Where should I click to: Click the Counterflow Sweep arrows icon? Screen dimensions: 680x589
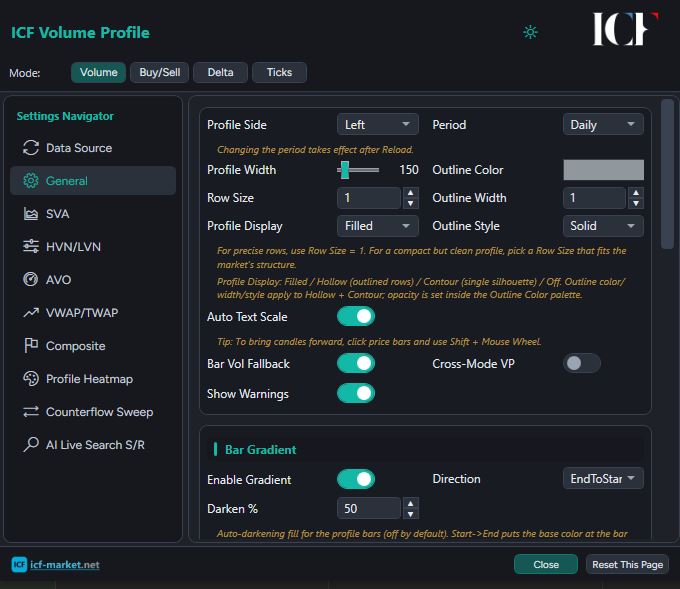tap(31, 412)
